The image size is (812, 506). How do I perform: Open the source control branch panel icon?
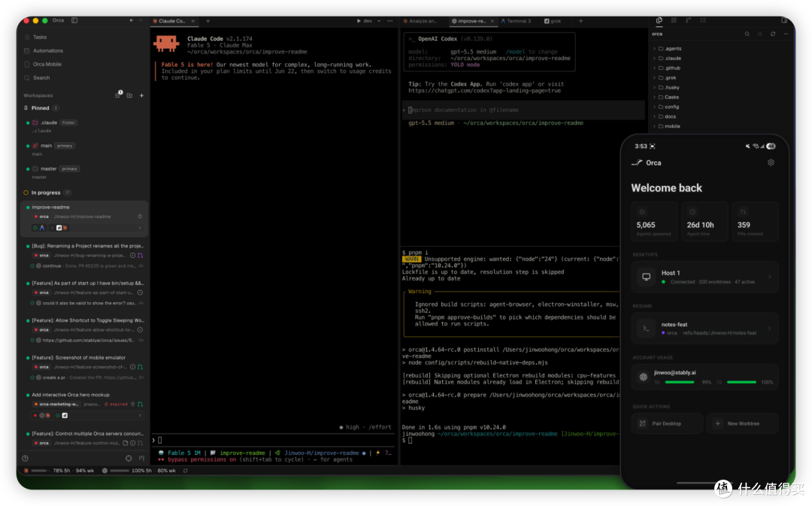pos(688,20)
